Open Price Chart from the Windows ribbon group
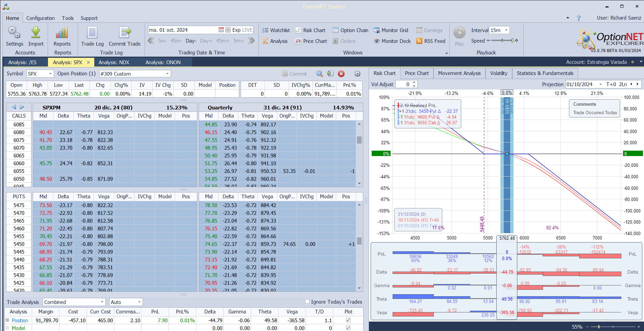 click(311, 41)
